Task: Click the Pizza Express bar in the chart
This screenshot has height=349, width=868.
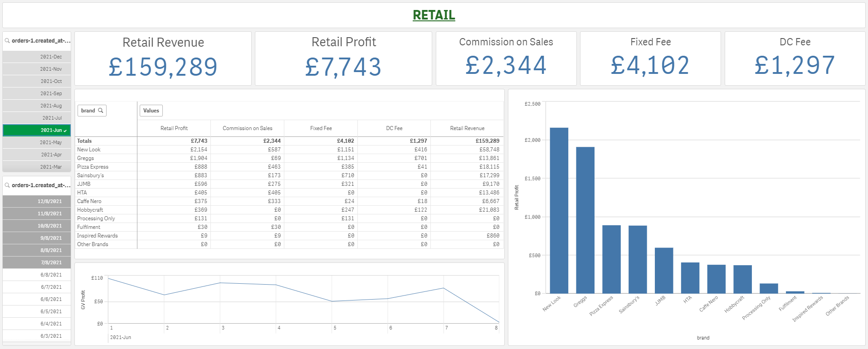Action: click(611, 259)
